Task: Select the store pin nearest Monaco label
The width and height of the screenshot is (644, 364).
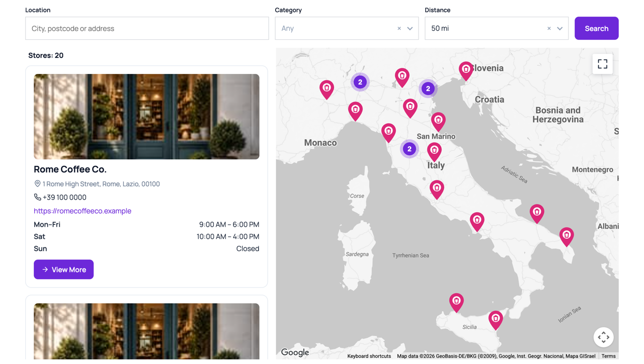Action: (355, 111)
